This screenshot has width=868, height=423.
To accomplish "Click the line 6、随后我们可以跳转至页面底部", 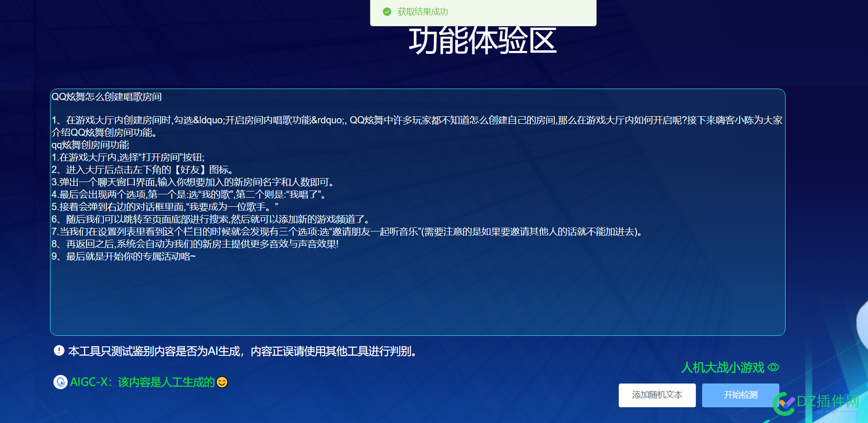I will tap(211, 219).
